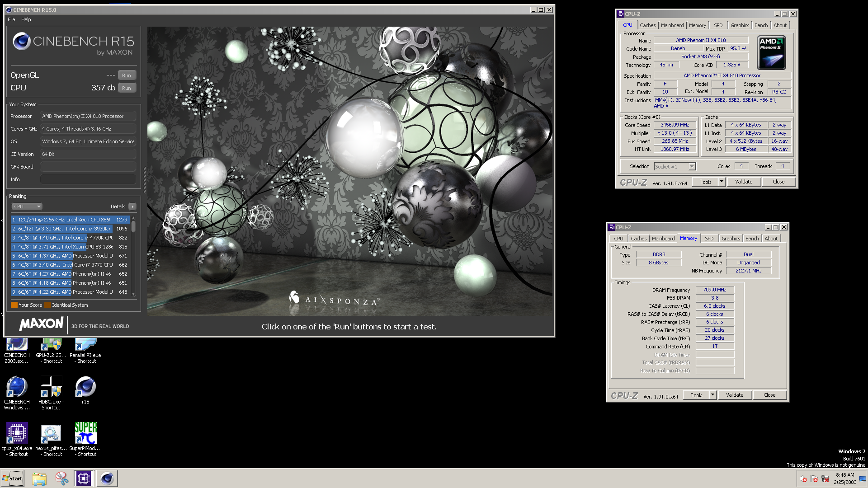This screenshot has height=488, width=868.
Task: Open GPU-Z shortcut icon on desktop
Action: pyautogui.click(x=51, y=350)
